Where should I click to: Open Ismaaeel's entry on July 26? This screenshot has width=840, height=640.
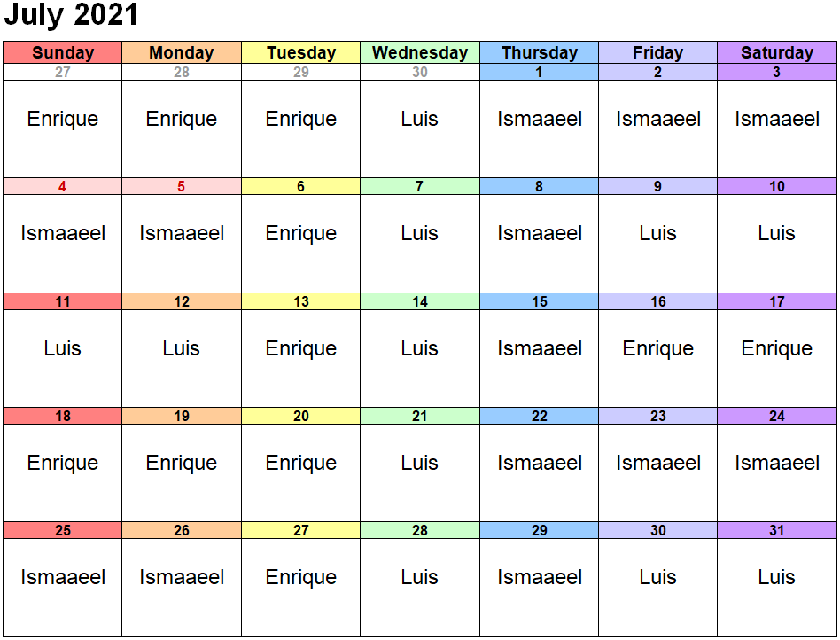point(182,578)
